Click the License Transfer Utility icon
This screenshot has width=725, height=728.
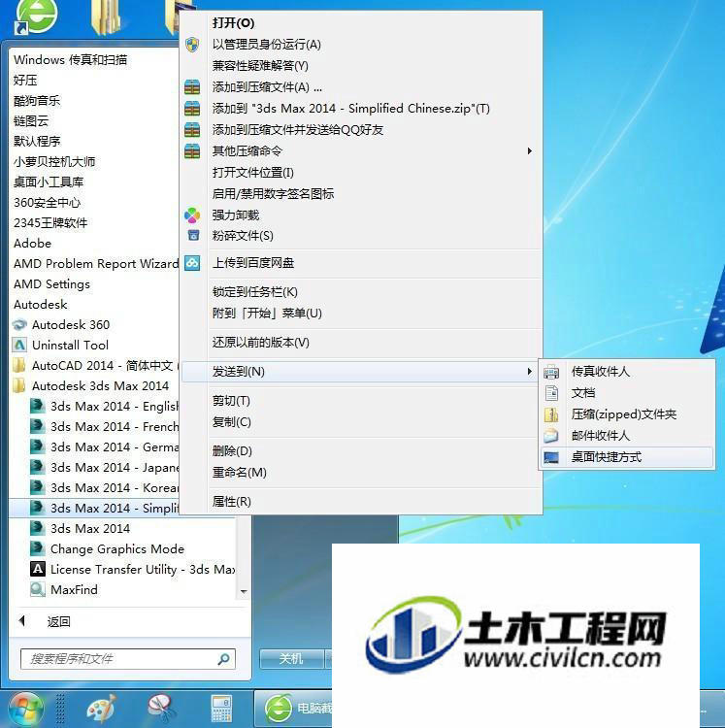37,569
